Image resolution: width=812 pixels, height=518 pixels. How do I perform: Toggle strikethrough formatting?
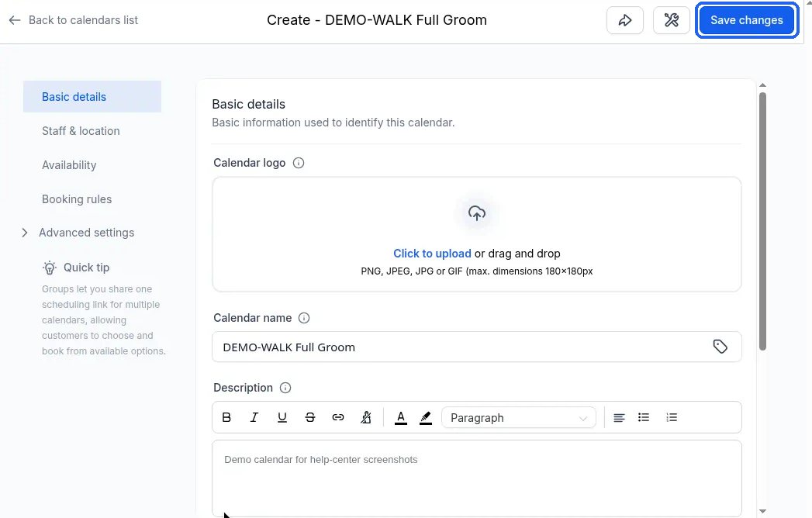(x=310, y=417)
